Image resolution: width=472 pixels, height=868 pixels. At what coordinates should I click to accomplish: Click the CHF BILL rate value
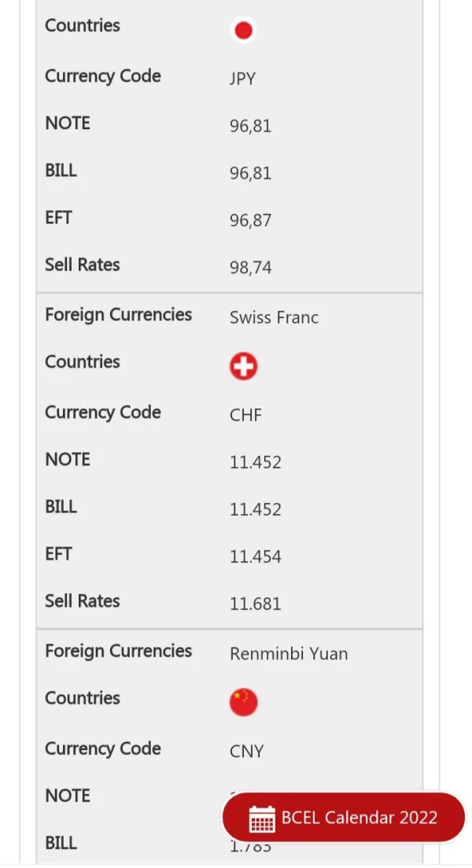coord(255,509)
